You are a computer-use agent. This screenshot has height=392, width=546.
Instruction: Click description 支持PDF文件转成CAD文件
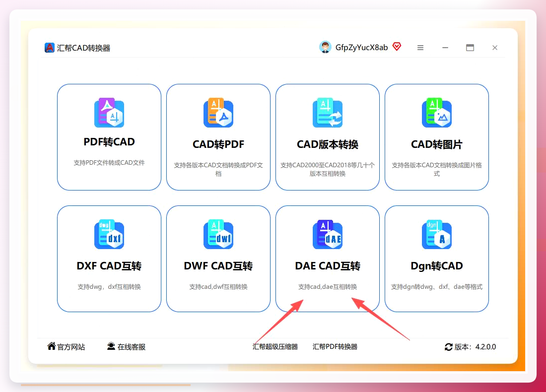[109, 163]
